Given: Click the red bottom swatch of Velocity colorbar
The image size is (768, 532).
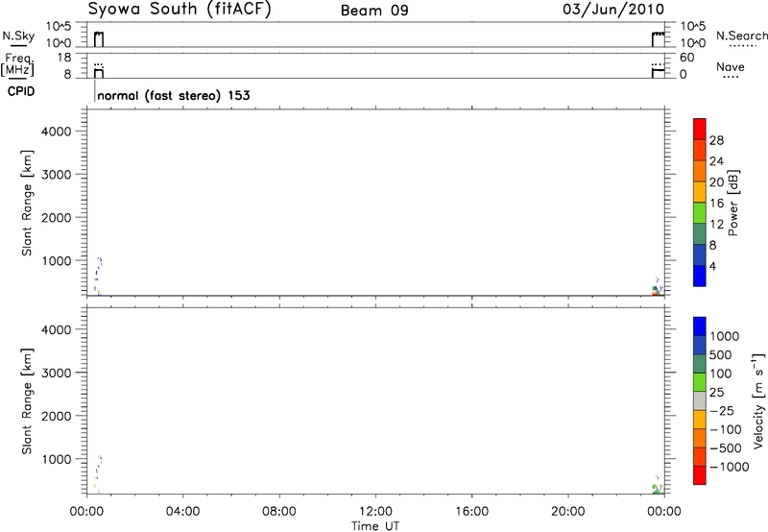Looking at the screenshot, I should point(700,475).
